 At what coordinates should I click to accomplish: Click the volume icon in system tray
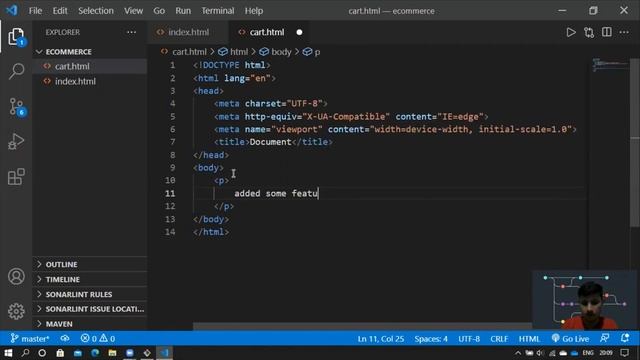[540, 353]
